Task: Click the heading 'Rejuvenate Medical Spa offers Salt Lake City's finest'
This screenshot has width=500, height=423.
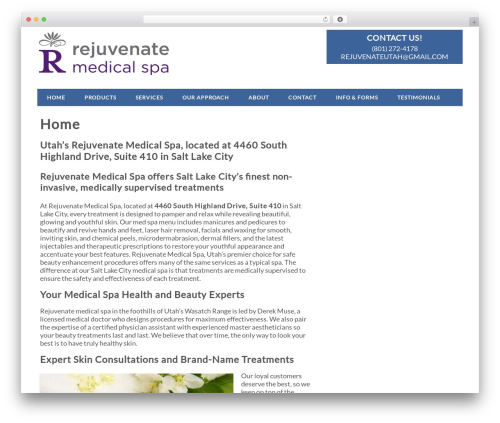Action: (166, 182)
